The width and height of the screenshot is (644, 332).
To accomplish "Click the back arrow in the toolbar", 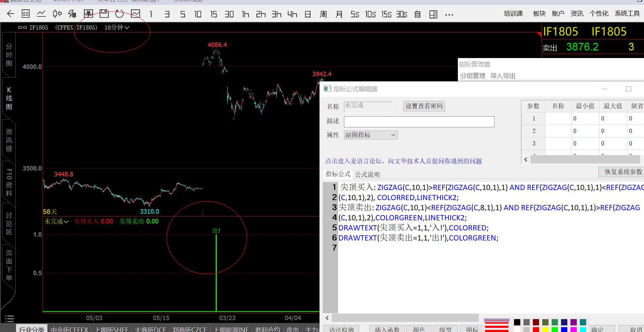I will tap(10, 14).
